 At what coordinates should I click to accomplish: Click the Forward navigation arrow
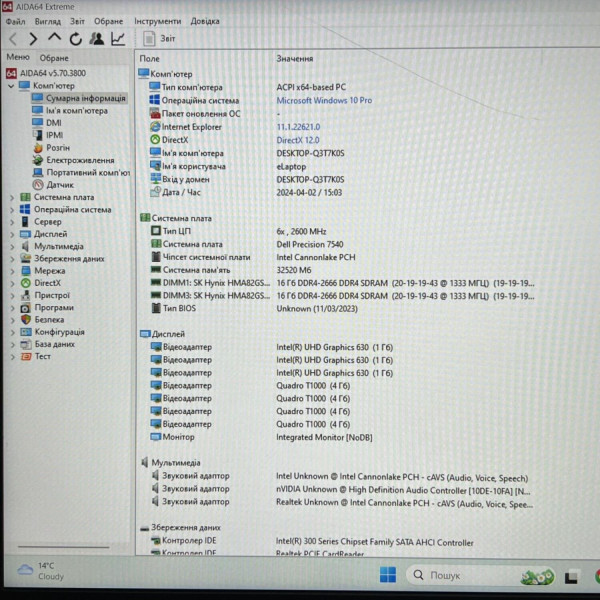[33, 39]
